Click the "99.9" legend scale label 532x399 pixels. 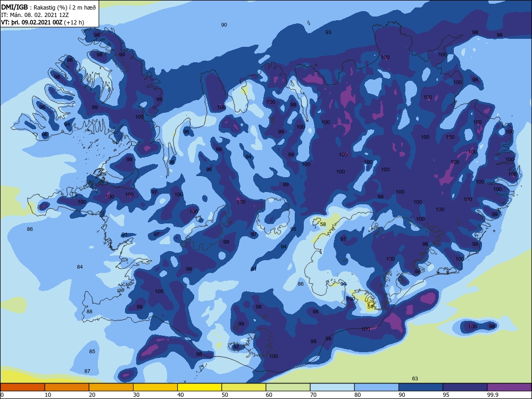click(x=492, y=395)
